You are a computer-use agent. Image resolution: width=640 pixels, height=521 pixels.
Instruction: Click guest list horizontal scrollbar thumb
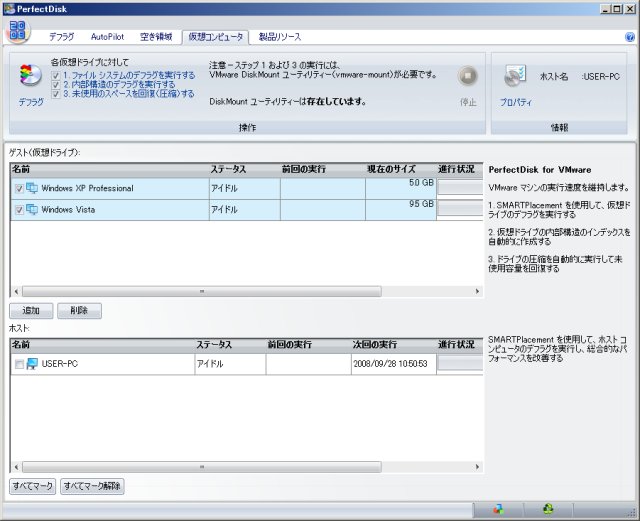202,291
